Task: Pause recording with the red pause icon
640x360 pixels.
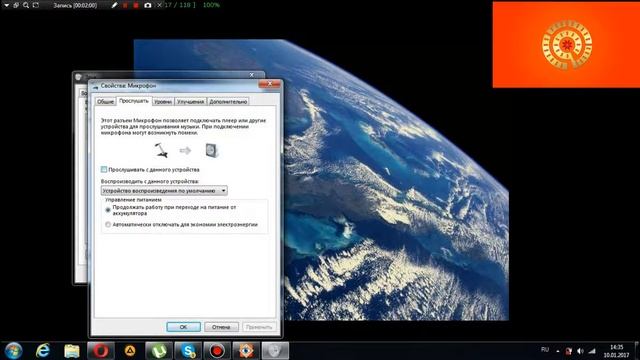Action: tap(126, 5)
